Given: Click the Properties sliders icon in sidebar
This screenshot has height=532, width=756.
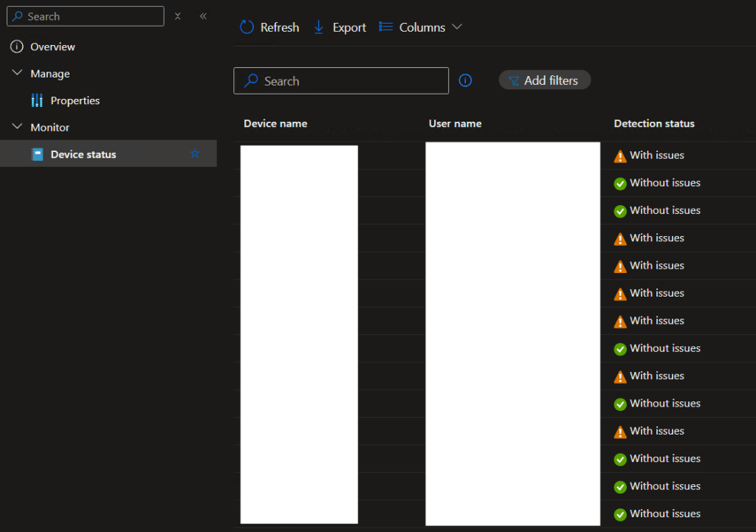Looking at the screenshot, I should coord(37,100).
